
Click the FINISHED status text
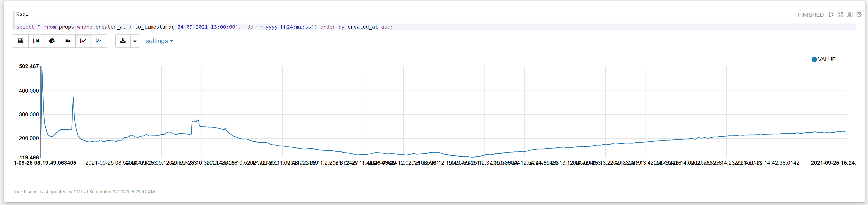[810, 15]
